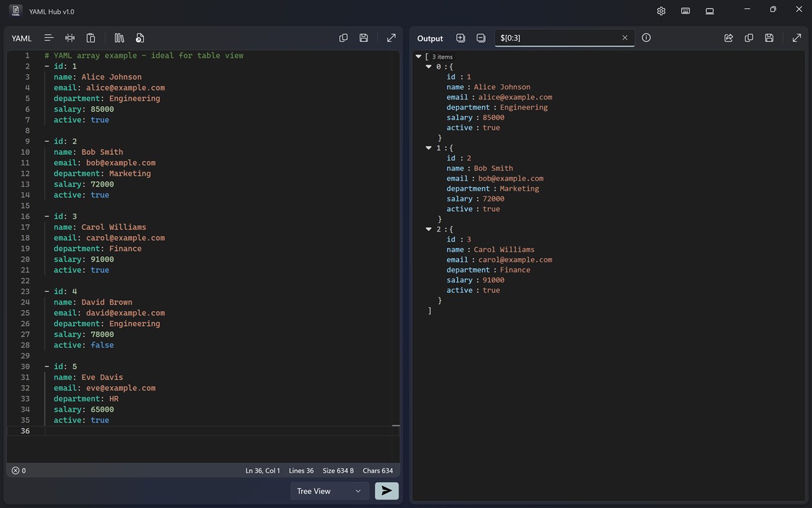Screen dimensions: 812x508
Task: Click 'Size 634 B' status entry
Action: click(x=338, y=471)
